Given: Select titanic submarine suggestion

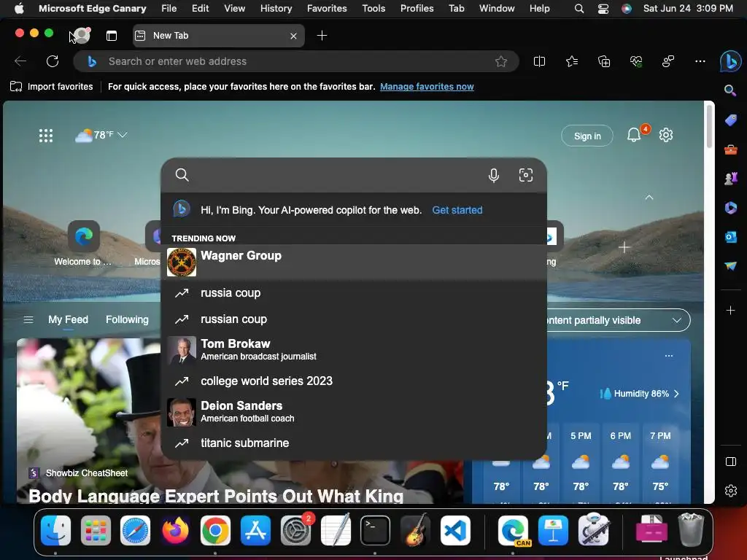Looking at the screenshot, I should click(354, 443).
